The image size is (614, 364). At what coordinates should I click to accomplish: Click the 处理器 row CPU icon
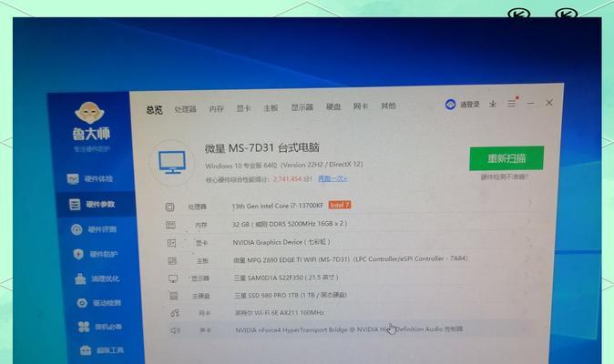169,207
